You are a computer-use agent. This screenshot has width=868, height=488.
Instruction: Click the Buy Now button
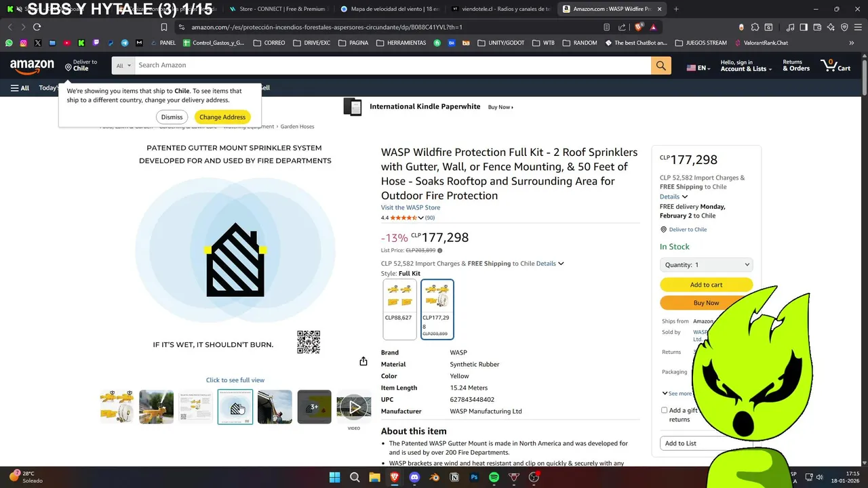point(706,303)
